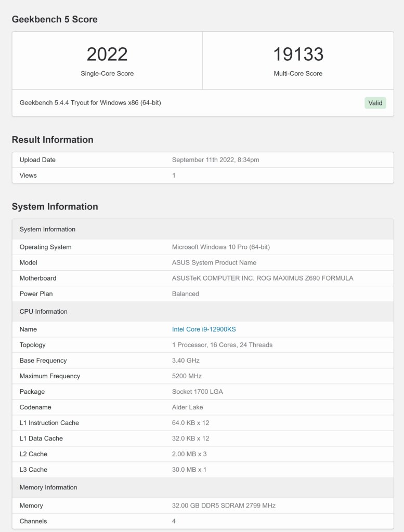
Task: Select base frequency 3.40 GHz value
Action: [186, 361]
